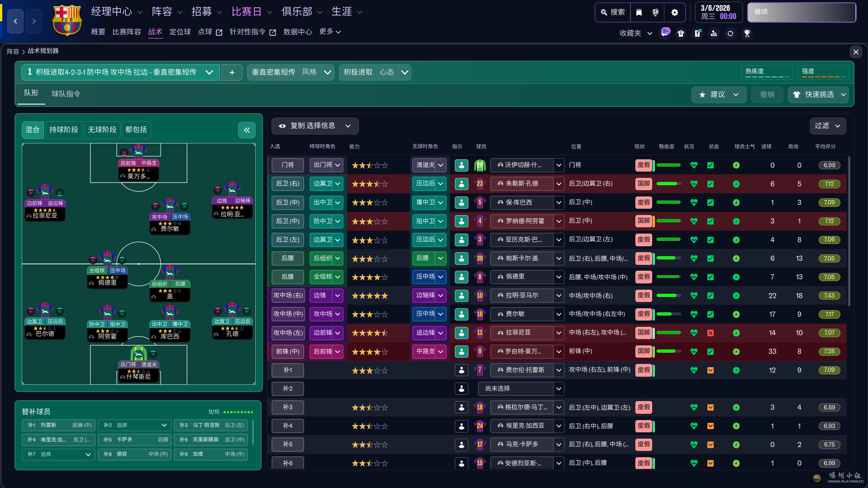Viewport: 868px width, 488px height.
Task: Open the world globe icon
Action: 655,12
